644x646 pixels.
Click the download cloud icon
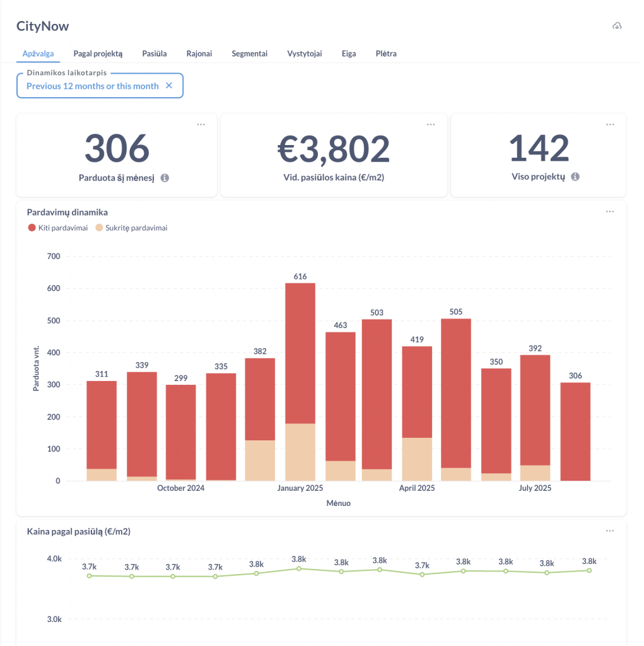tap(617, 26)
